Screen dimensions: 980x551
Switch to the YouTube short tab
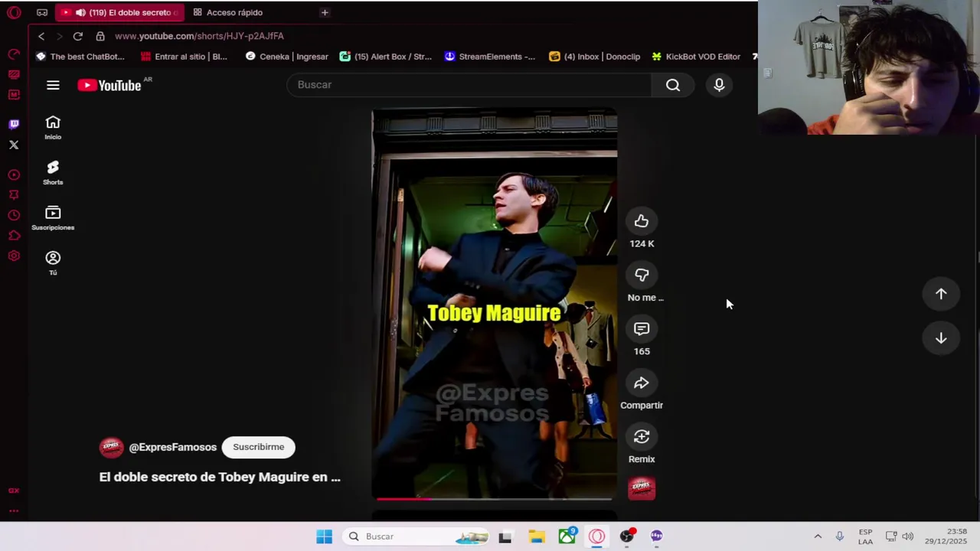[x=119, y=12]
